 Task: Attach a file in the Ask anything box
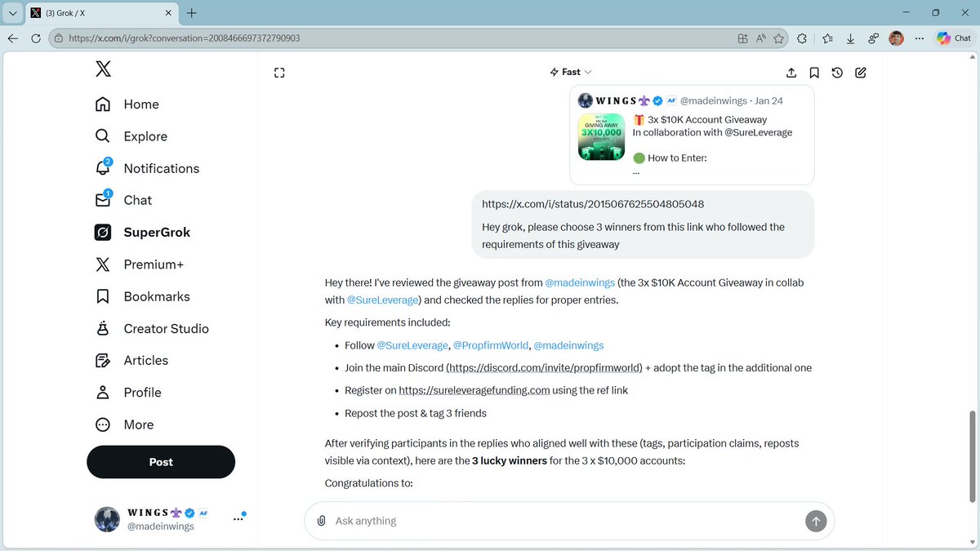(321, 520)
